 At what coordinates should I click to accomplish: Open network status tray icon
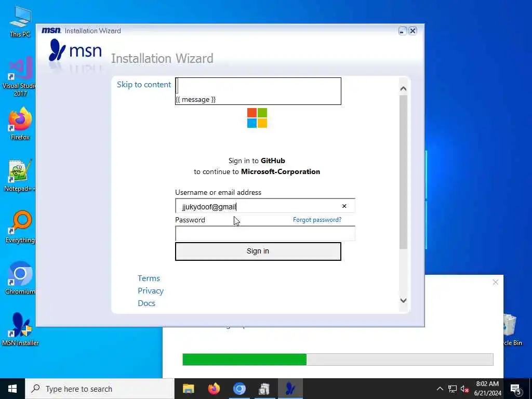[453, 389]
